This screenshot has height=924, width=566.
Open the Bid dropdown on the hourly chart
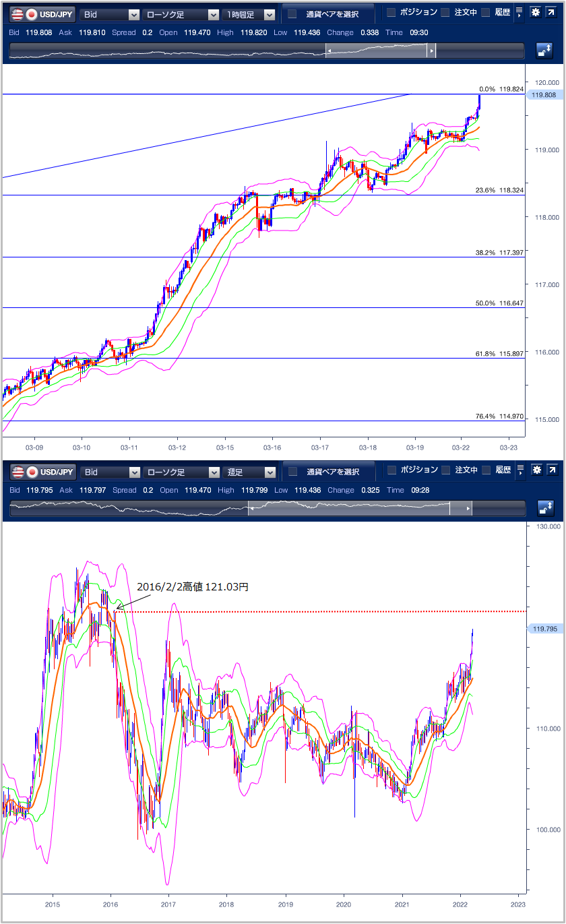tap(110, 14)
